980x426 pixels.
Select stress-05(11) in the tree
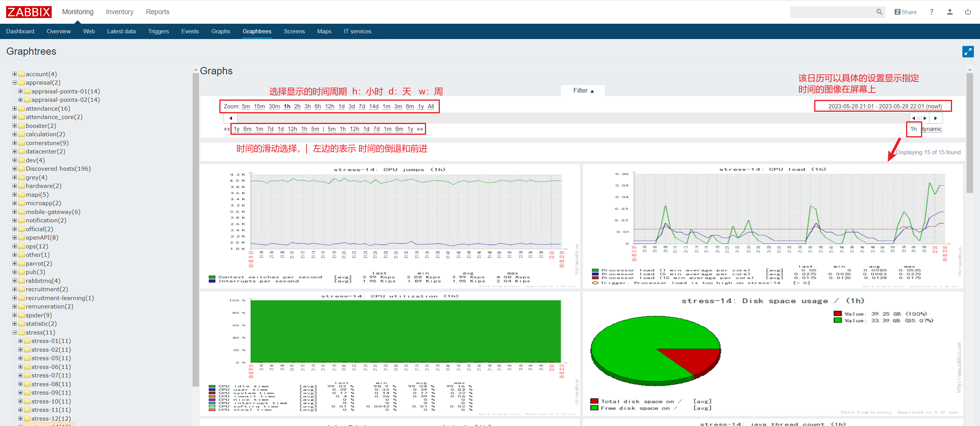[x=51, y=358]
